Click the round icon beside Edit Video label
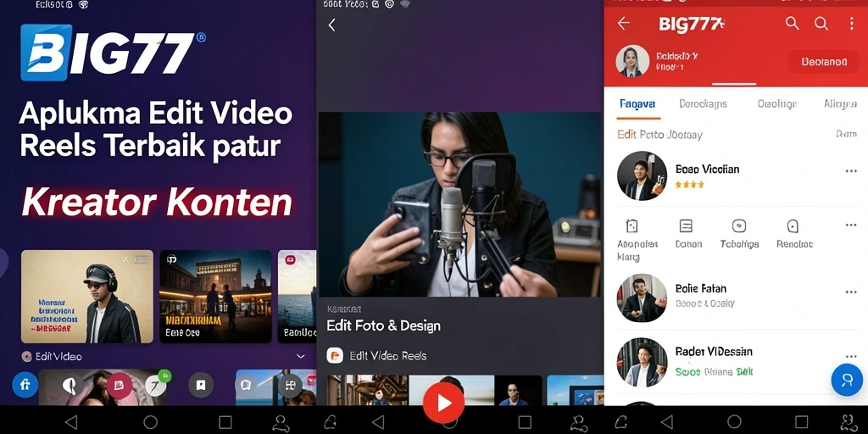The image size is (868, 434). pos(26,357)
